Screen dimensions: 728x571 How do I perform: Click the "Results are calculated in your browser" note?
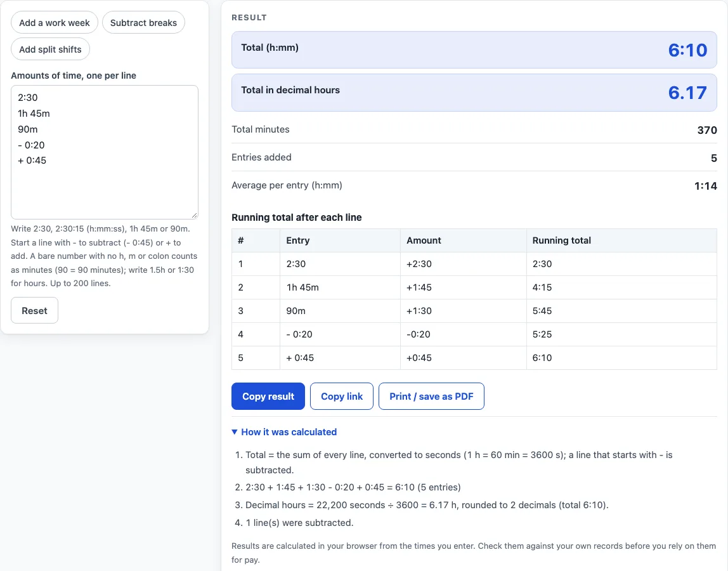click(474, 553)
